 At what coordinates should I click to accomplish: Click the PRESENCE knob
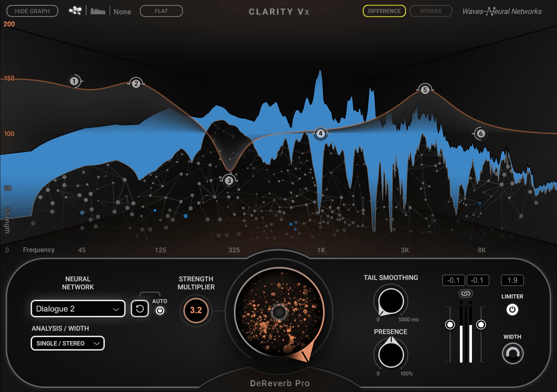click(391, 355)
